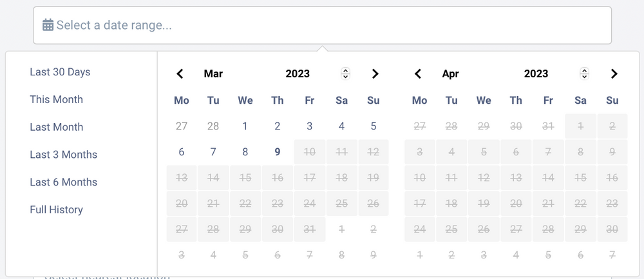Go to next month in April calendar
Image resolution: width=644 pixels, height=279 pixels.
pos(614,73)
